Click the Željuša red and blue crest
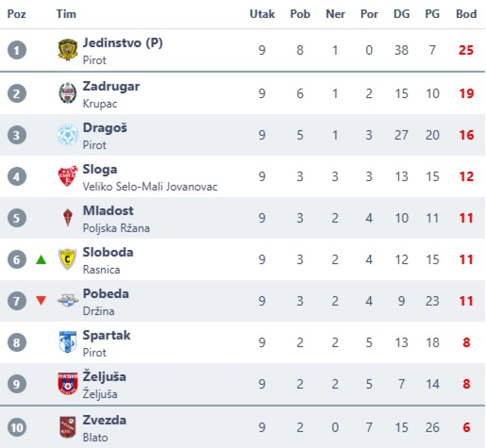Image resolution: width=486 pixels, height=448 pixels. click(x=68, y=383)
